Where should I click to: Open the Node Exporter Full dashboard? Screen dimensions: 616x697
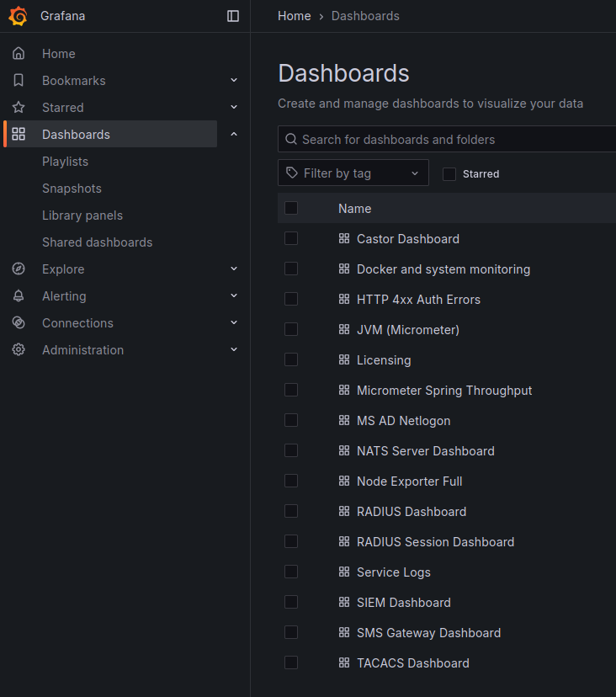(x=409, y=482)
